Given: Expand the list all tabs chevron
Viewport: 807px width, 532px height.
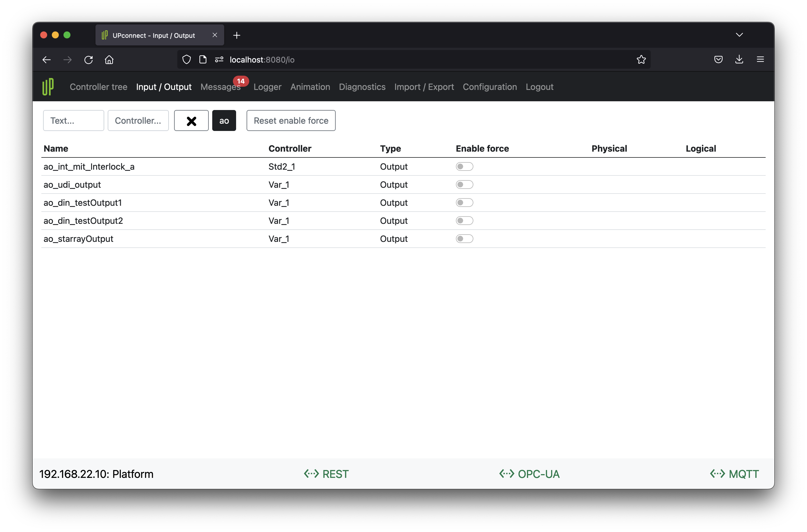Looking at the screenshot, I should pyautogui.click(x=739, y=35).
